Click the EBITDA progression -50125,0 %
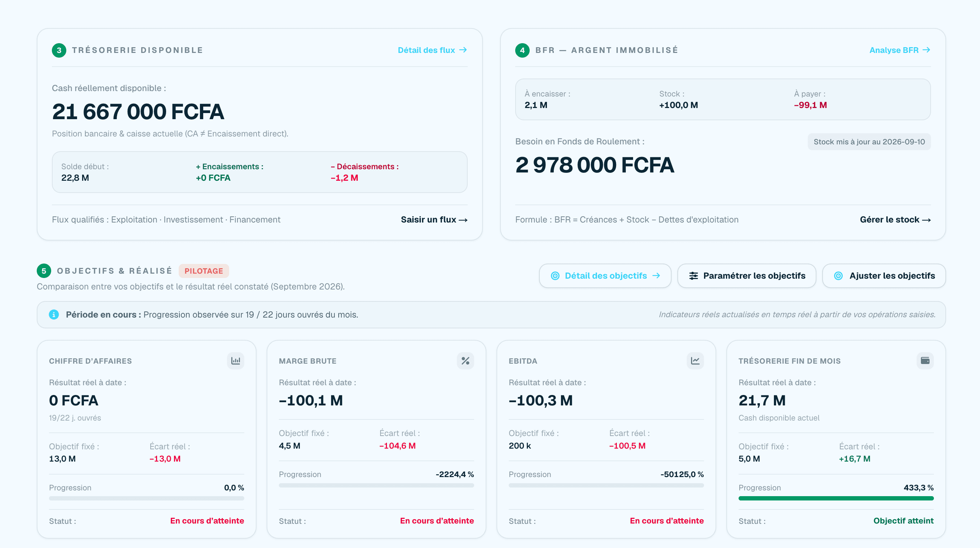980x548 pixels. (682, 474)
